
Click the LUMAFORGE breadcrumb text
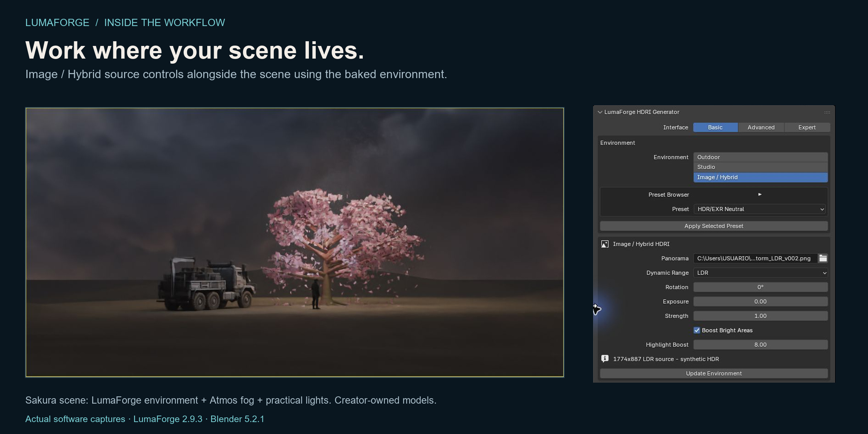click(x=57, y=22)
